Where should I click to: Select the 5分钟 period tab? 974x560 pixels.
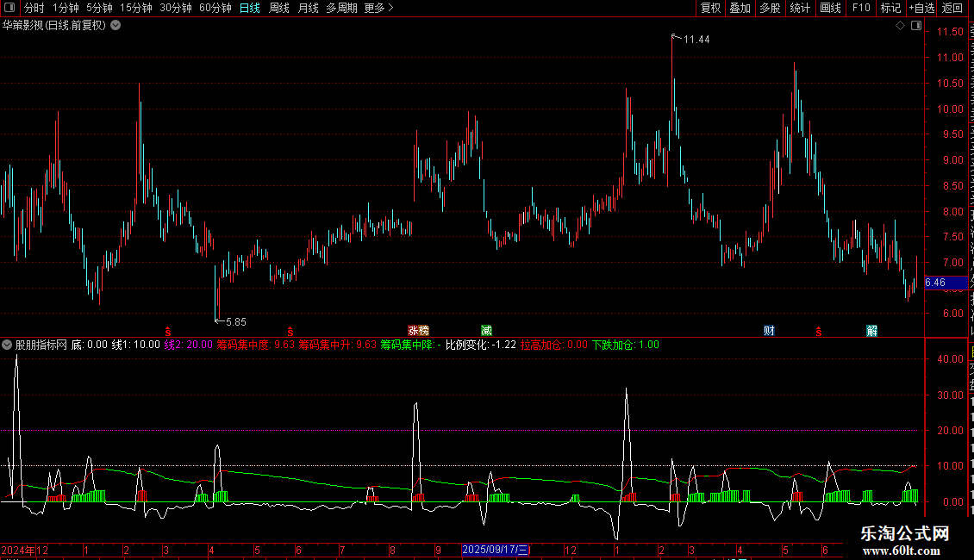(99, 8)
